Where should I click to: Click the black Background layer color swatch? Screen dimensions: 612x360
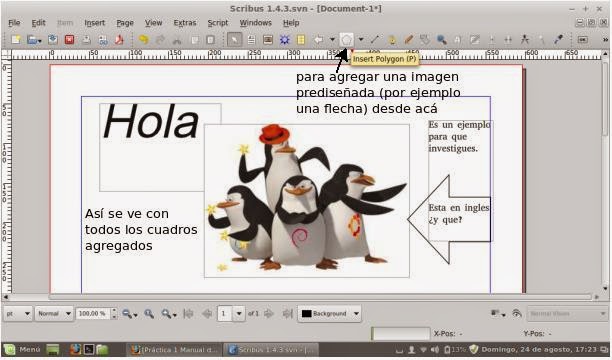point(306,314)
